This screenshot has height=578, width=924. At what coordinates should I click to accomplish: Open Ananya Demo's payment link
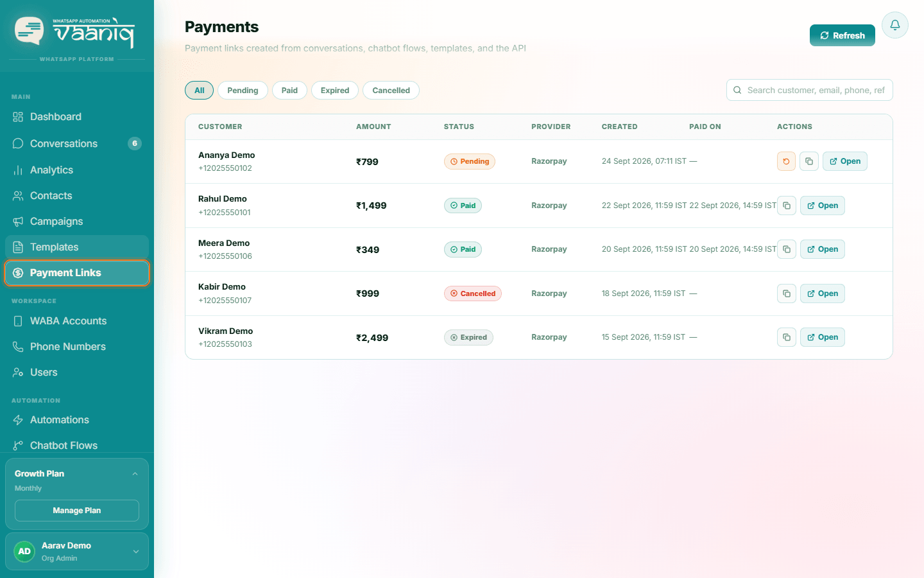point(845,161)
